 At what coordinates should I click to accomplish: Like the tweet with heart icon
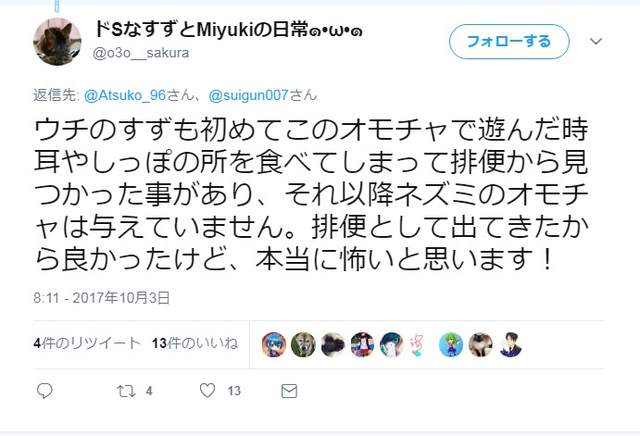(207, 391)
